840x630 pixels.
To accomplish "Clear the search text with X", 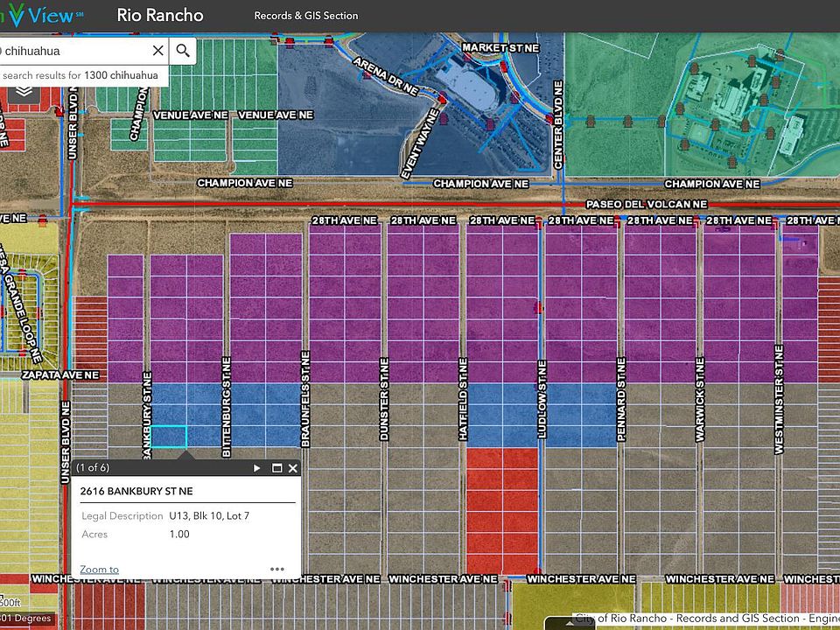I will [x=157, y=50].
